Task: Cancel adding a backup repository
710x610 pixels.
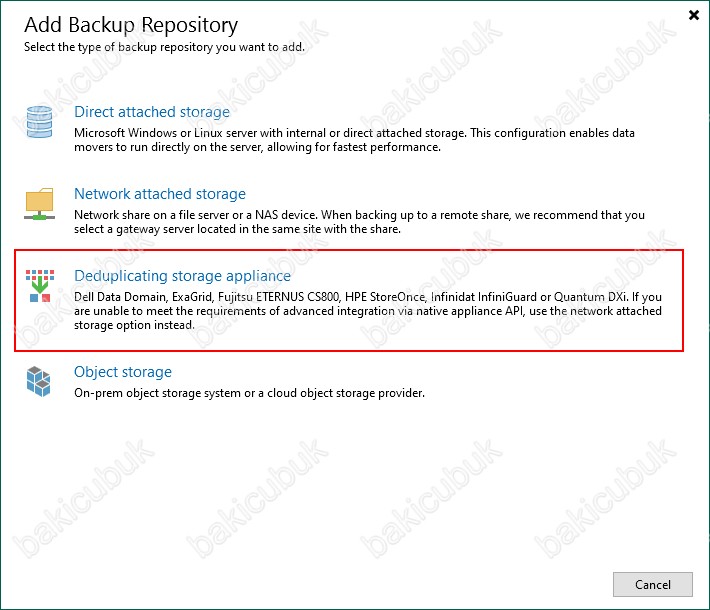Action: (652, 585)
